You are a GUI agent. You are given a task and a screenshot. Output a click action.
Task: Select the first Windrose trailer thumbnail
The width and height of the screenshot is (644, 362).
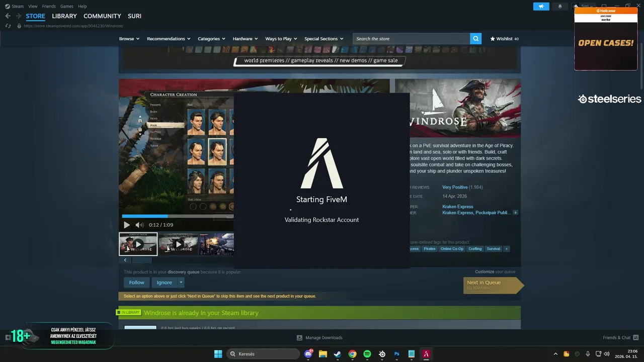[138, 244]
